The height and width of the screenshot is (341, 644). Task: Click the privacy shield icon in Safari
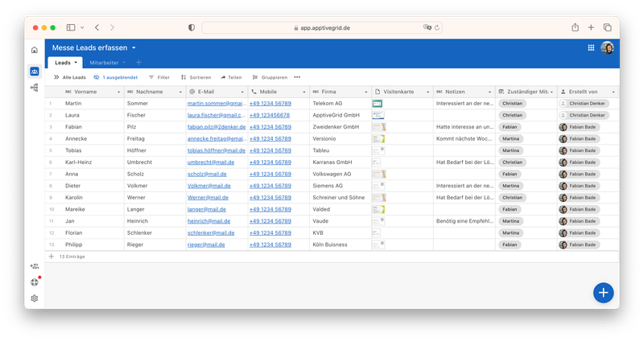pyautogui.click(x=192, y=27)
